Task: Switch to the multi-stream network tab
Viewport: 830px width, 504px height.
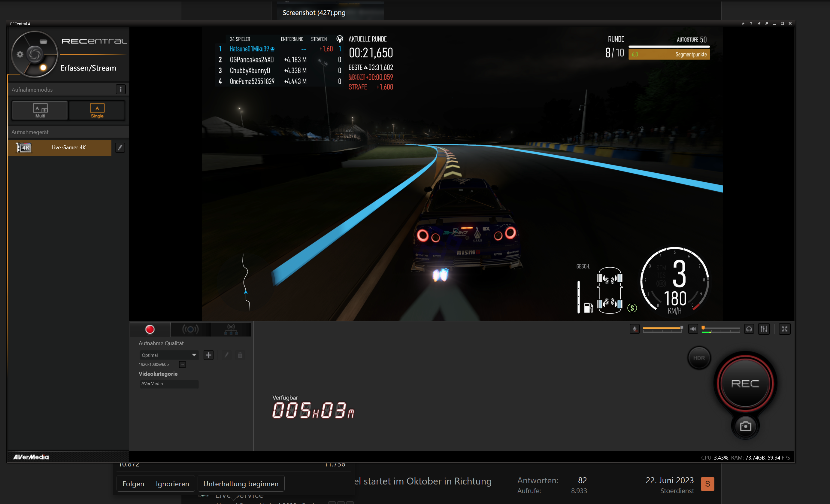Action: coord(231,329)
